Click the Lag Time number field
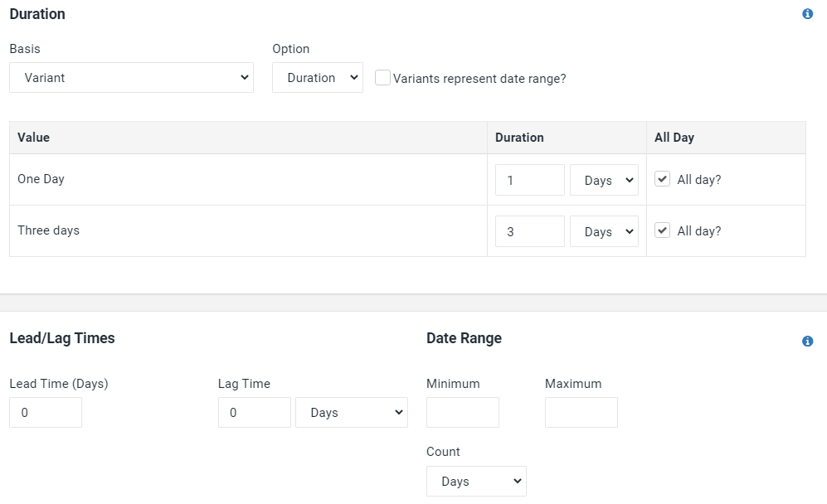The height and width of the screenshot is (504, 827). (x=254, y=412)
